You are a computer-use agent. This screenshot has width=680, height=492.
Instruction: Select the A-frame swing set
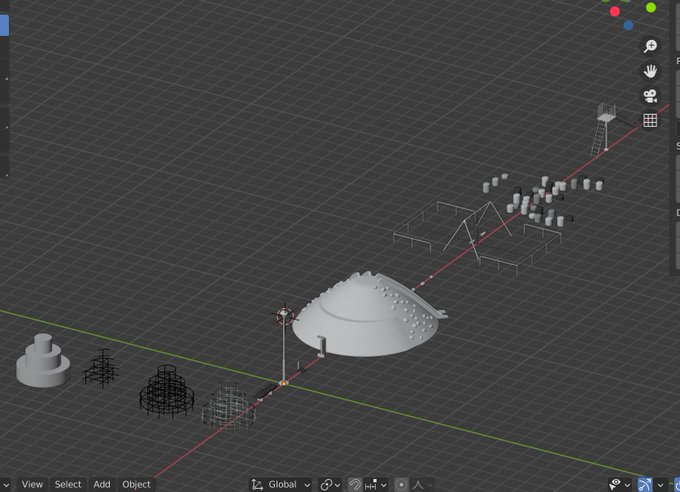click(x=477, y=230)
